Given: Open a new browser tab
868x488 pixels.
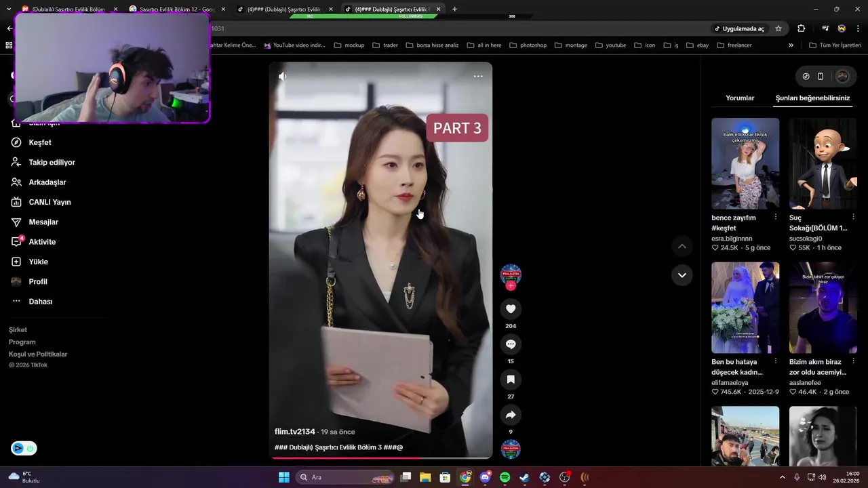Looking at the screenshot, I should point(454,9).
